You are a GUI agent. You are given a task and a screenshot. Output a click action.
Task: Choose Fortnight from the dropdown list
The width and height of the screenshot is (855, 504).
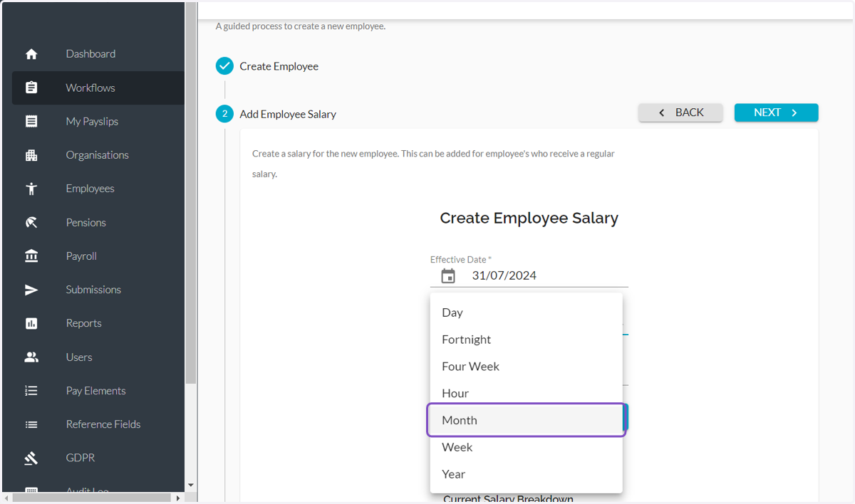point(526,340)
